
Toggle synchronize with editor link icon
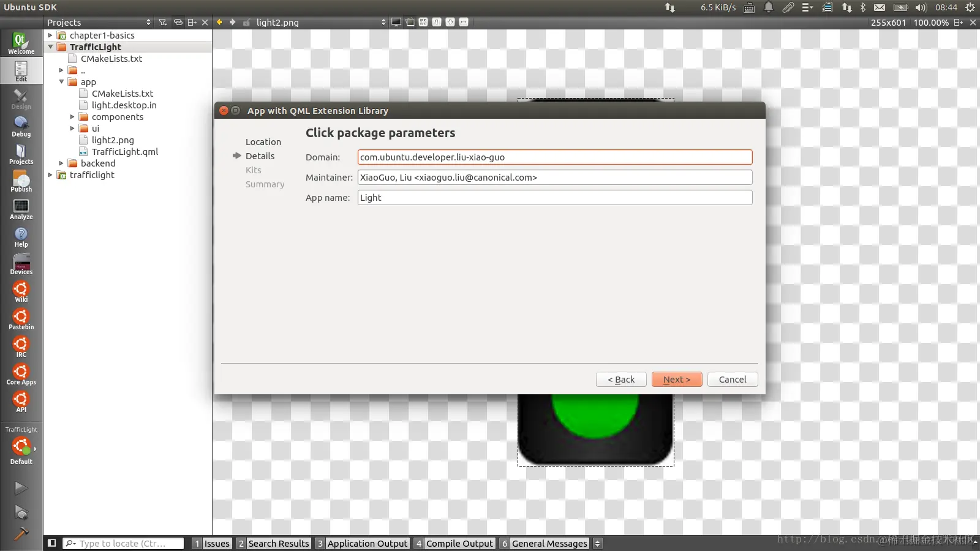(178, 22)
